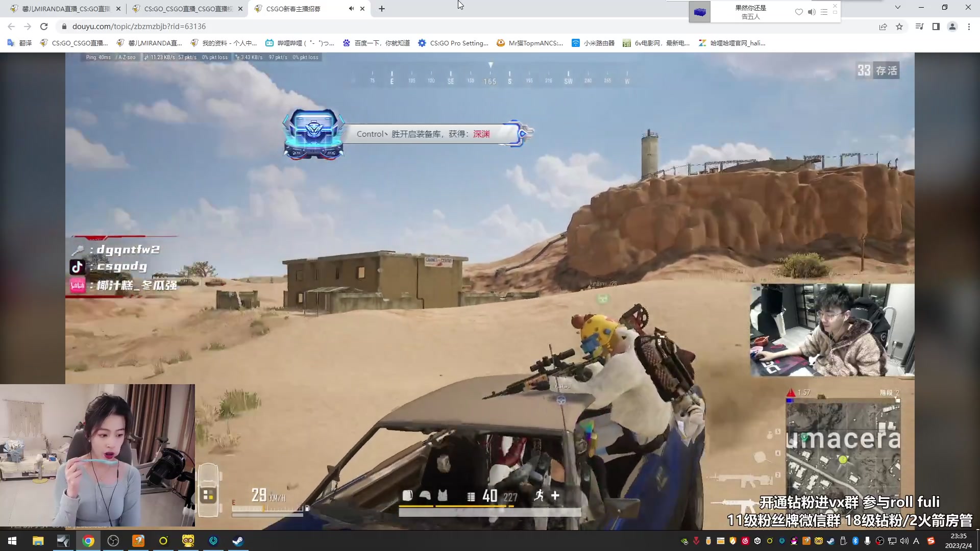This screenshot has height=551, width=980.
Task: Open the system tray volume control
Action: pyautogui.click(x=904, y=541)
